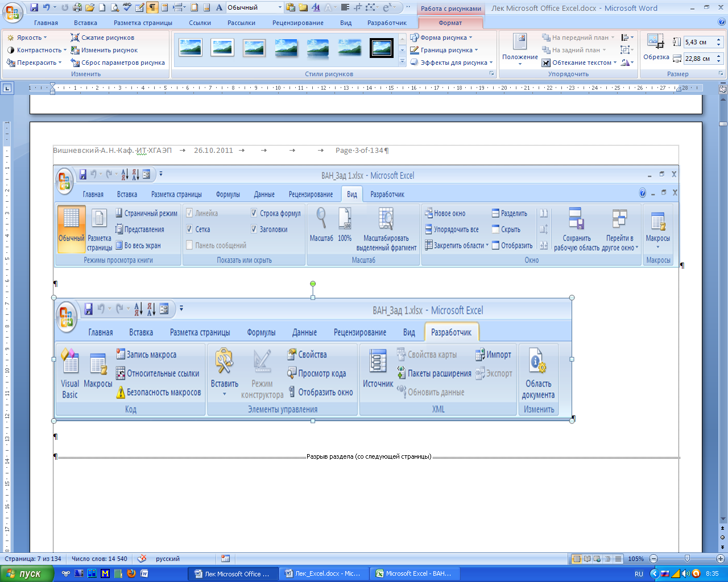Open Picture Shape (Форма рисунка) dropdown
Image resolution: width=728 pixels, height=582 pixels.
441,38
